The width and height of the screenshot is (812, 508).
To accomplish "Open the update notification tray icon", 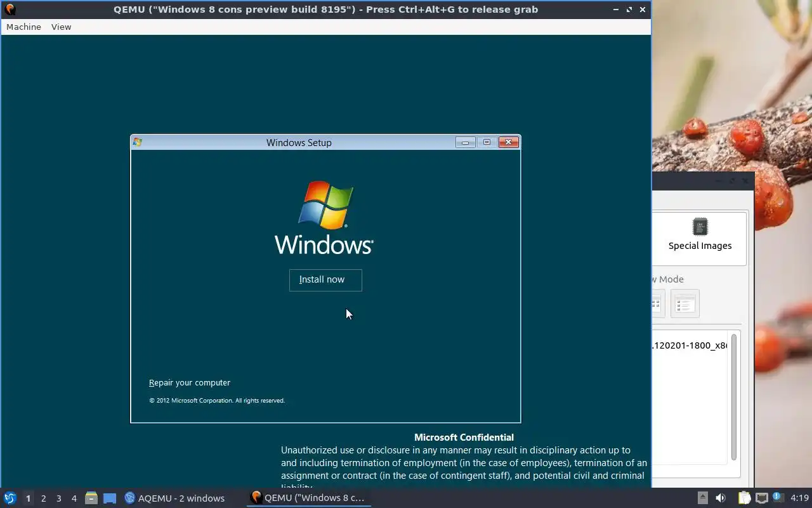I will [x=777, y=497].
